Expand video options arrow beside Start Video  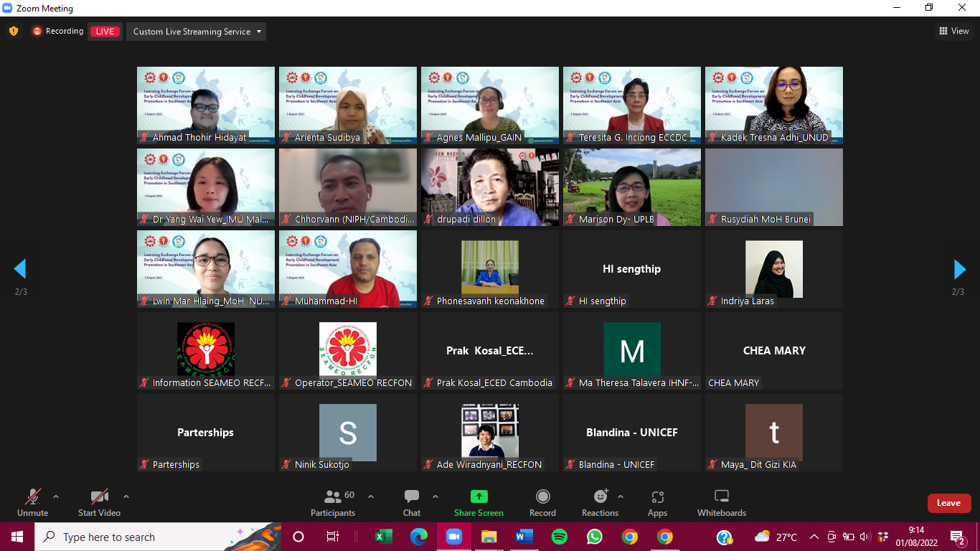(126, 496)
